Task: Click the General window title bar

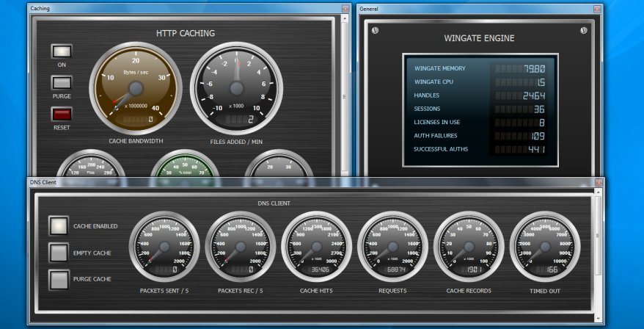Action: pyautogui.click(x=469, y=8)
